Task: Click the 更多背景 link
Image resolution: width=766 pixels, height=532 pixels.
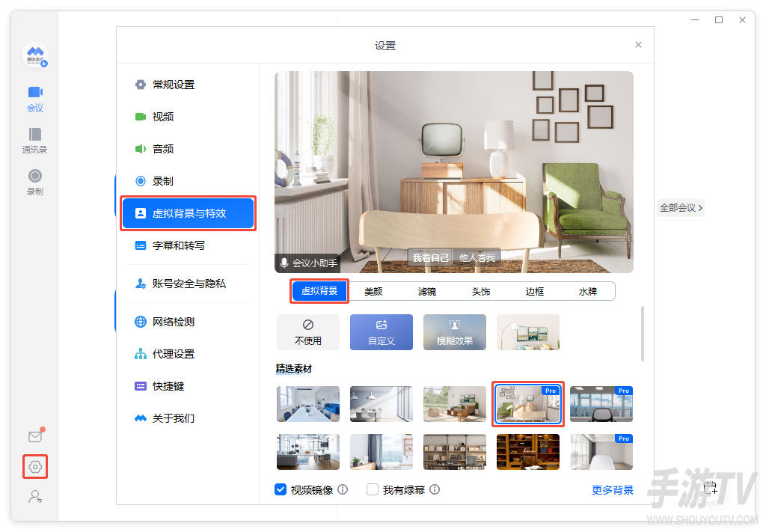Action: [x=613, y=490]
